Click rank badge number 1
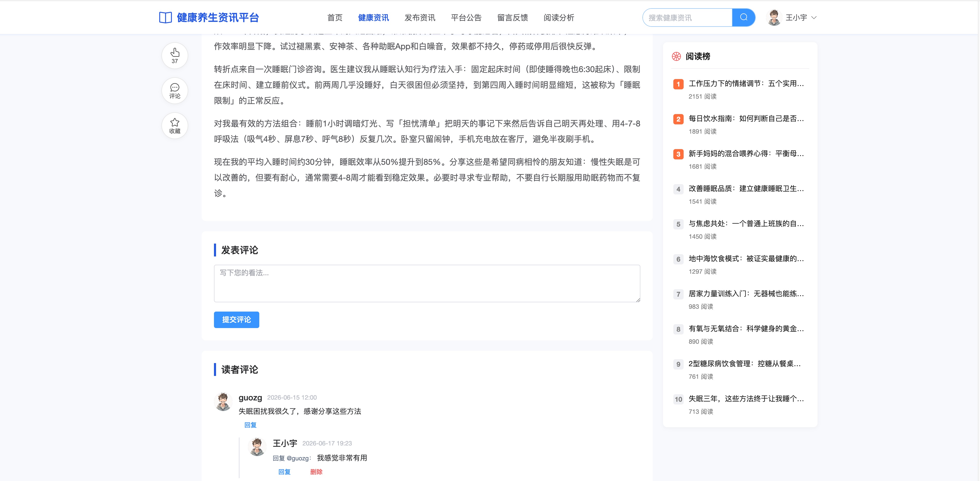 click(x=678, y=84)
